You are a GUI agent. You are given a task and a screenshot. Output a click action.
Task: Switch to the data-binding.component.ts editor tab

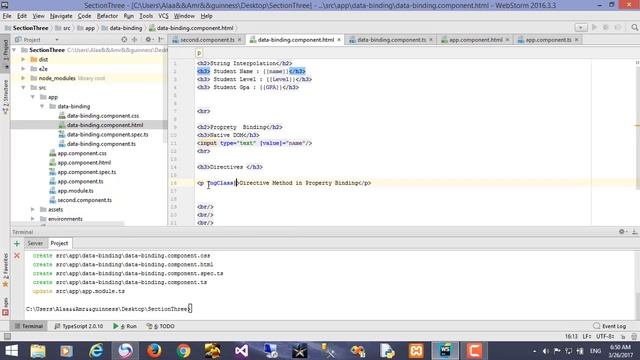391,40
